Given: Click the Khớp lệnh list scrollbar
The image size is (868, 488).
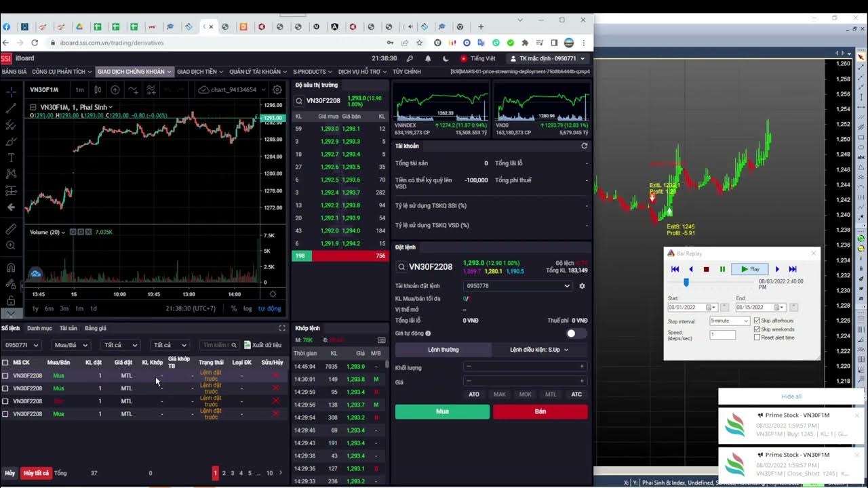Looking at the screenshot, I should click(387, 364).
